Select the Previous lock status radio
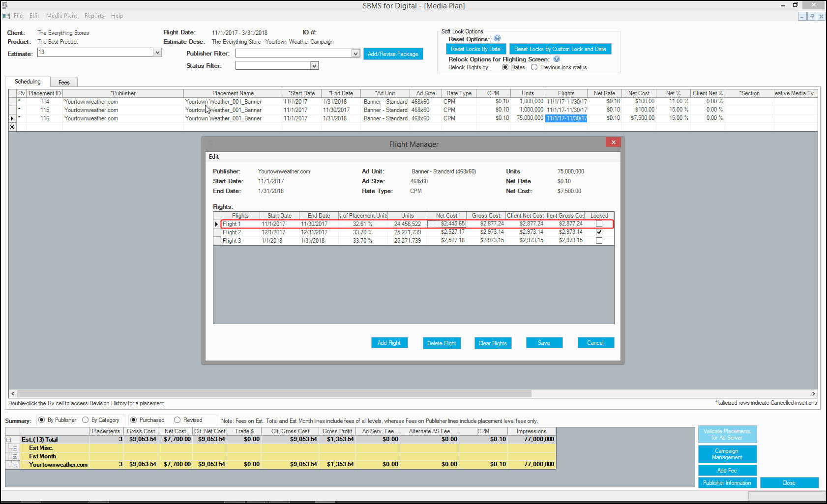This screenshot has height=504, width=827. click(534, 67)
